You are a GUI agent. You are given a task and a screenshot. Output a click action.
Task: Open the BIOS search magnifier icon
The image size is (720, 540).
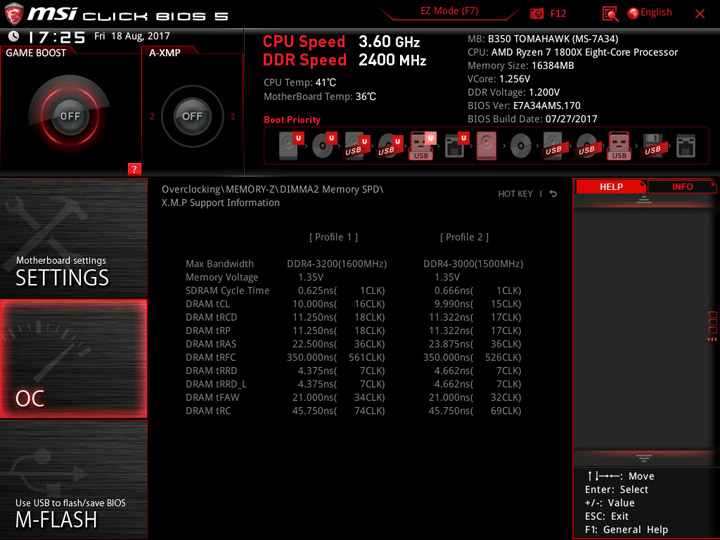(x=610, y=14)
